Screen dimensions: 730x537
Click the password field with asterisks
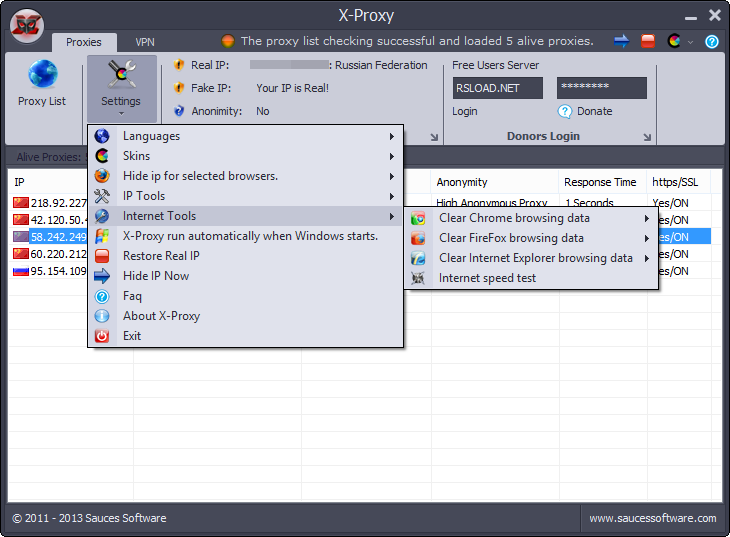point(602,88)
